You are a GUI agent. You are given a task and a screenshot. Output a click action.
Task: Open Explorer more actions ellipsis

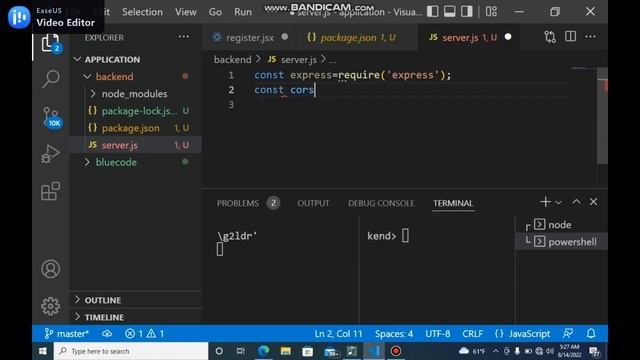(x=184, y=37)
